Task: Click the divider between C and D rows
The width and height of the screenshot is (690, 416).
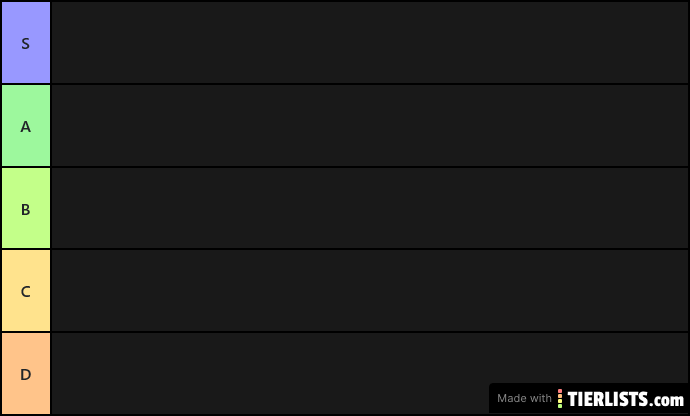Action: coord(369,332)
